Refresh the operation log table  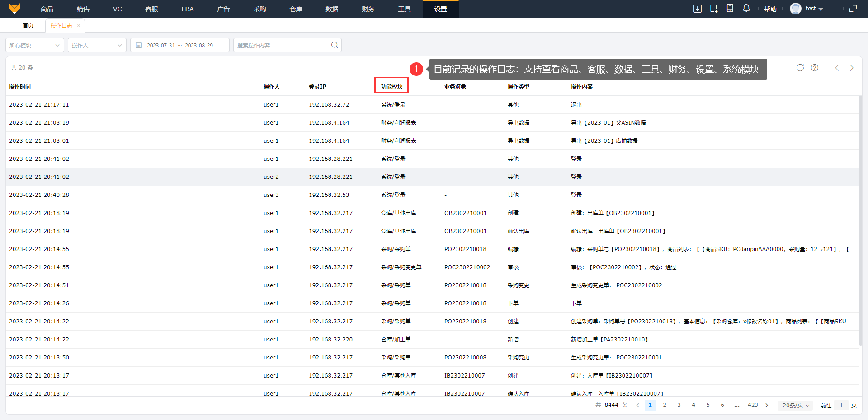(800, 68)
